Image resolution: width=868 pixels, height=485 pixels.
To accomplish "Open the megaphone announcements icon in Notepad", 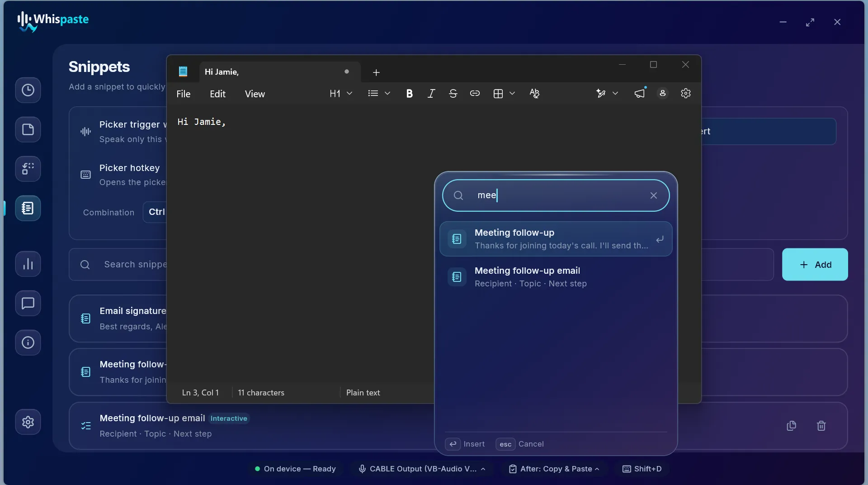I will point(640,94).
